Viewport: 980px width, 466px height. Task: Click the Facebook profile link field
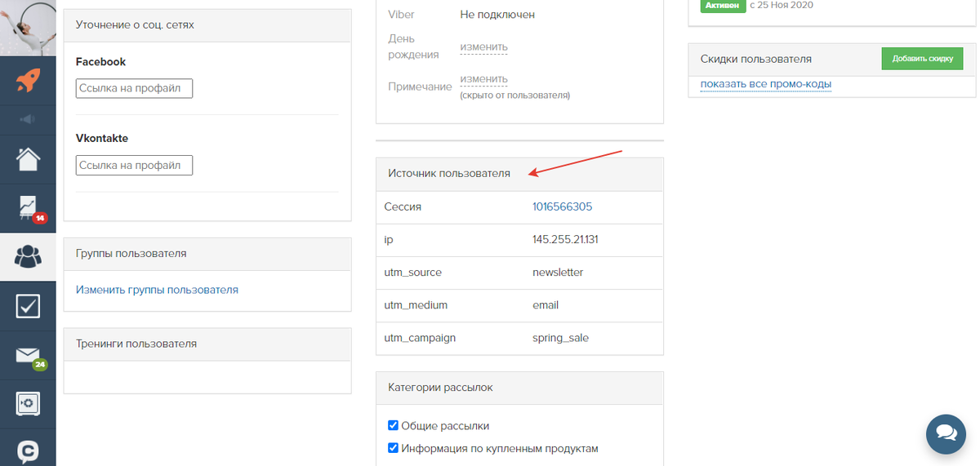[x=134, y=88]
